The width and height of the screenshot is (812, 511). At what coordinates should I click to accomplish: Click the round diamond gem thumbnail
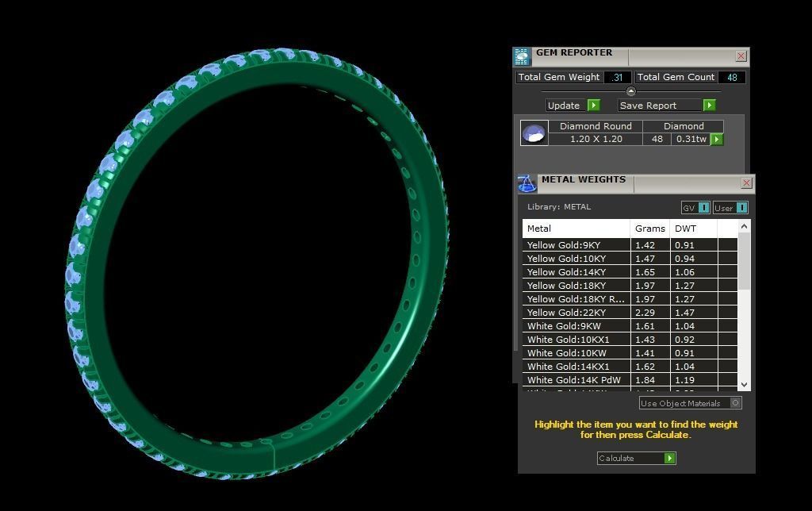tap(534, 133)
